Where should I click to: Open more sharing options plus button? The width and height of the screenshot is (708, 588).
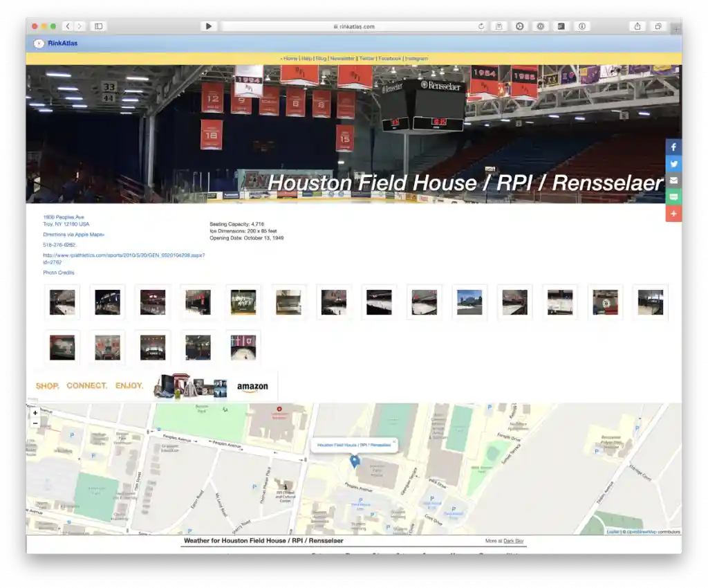click(673, 214)
